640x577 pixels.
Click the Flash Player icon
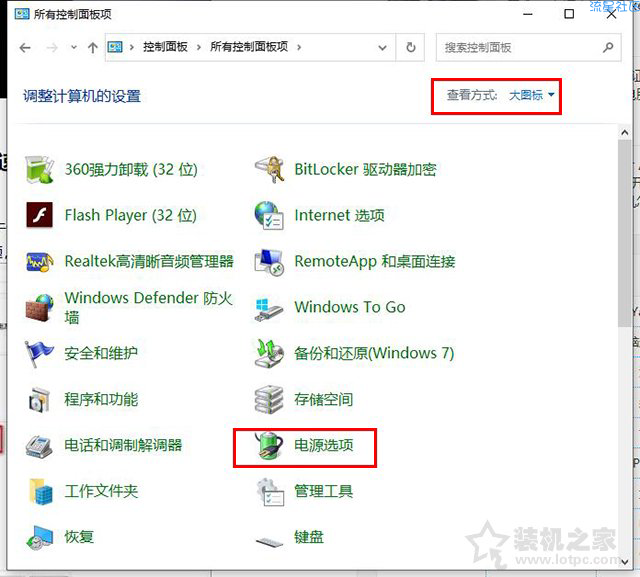tap(39, 215)
